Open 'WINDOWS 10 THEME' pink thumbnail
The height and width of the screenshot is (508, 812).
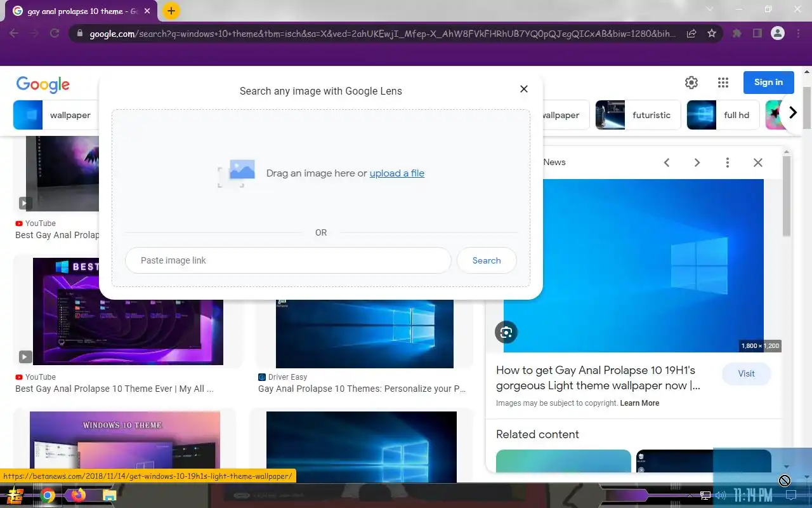coord(125,446)
